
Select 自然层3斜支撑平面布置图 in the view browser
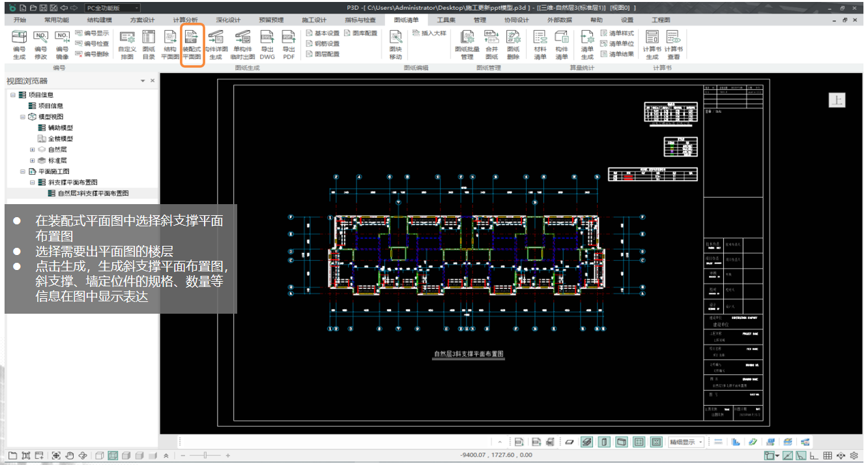point(93,194)
